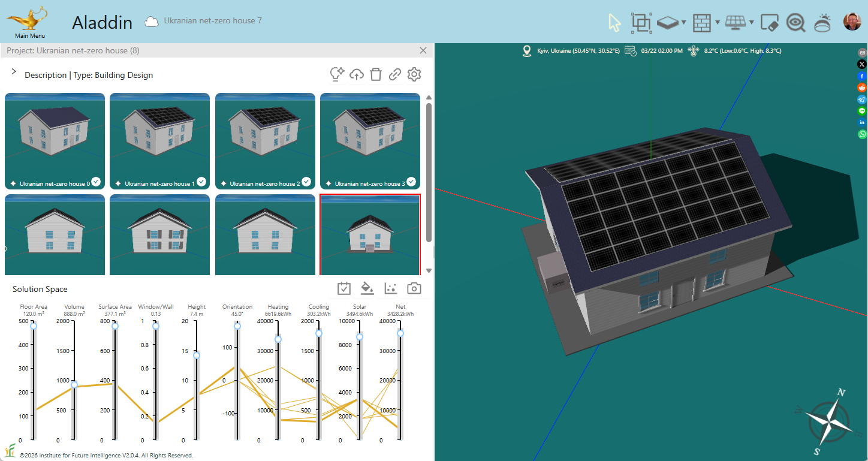Viewport: 868px width, 461px height.
Task: Expand the project Description section chevron
Action: [14, 72]
